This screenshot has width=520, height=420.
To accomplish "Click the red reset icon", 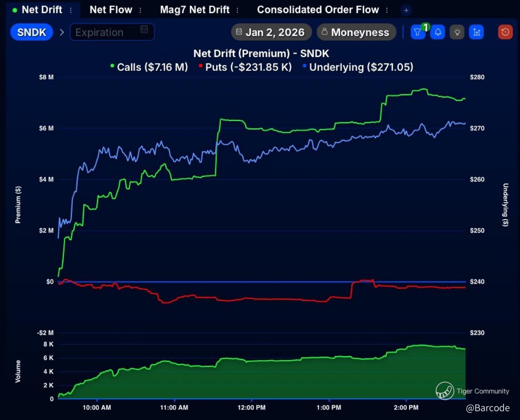I will click(505, 32).
